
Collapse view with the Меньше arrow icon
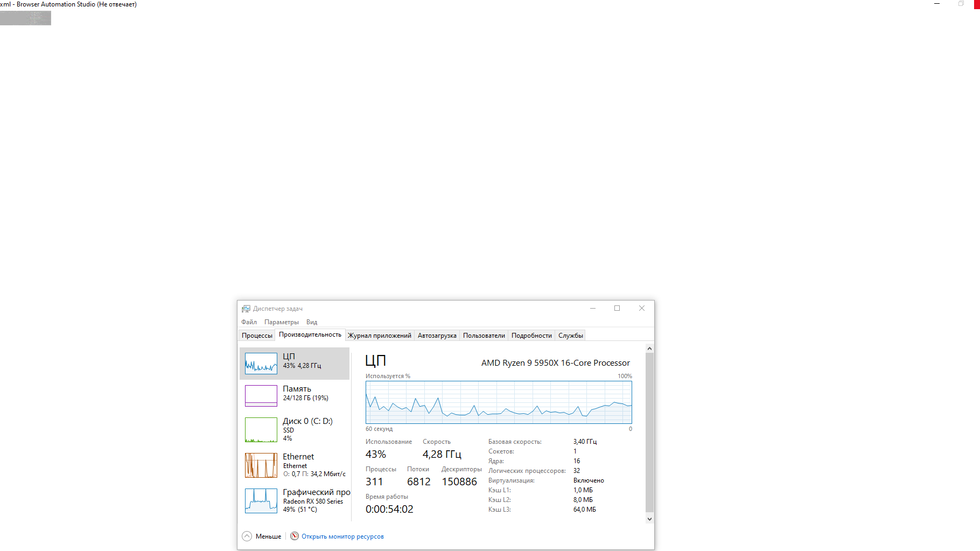[247, 536]
